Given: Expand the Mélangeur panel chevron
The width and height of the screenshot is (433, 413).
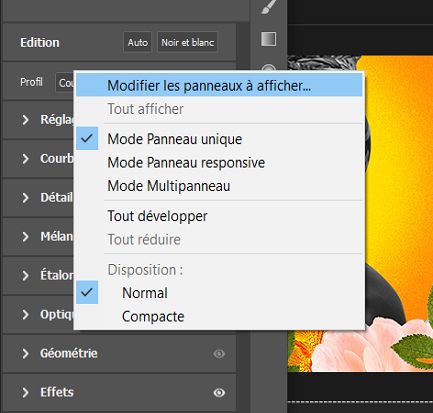Looking at the screenshot, I should coord(25,237).
